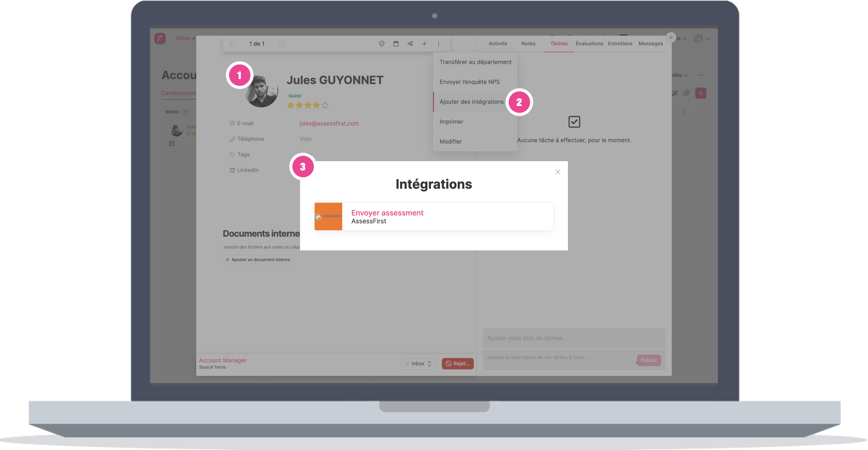The image size is (868, 450).
Task: Go to next candidate arrow
Action: point(282,44)
